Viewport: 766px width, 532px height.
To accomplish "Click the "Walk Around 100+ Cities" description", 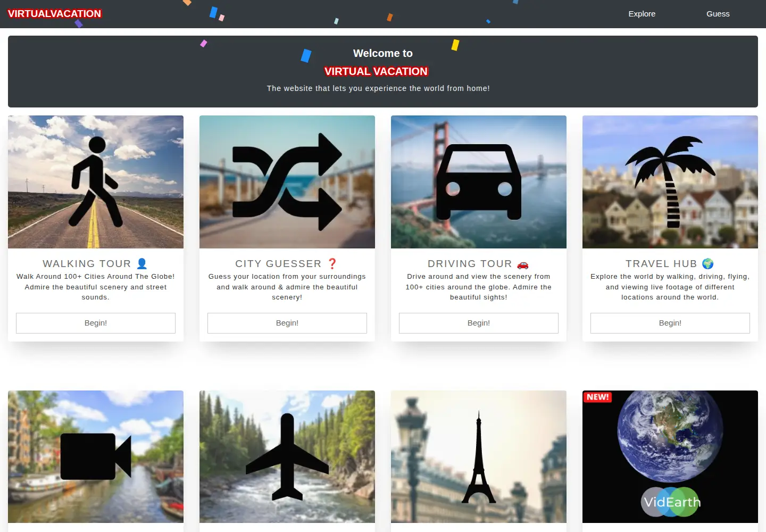I will 96,287.
